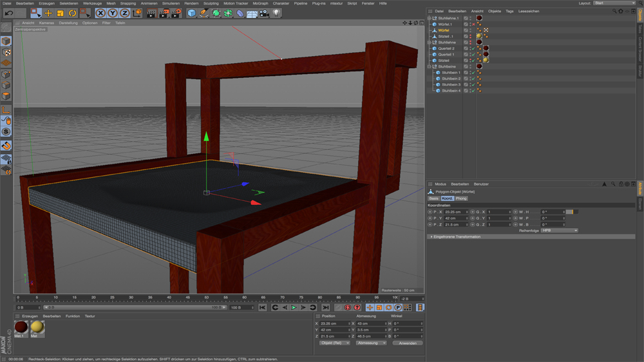Open the Reihenfolge HPB dropdown
The height and width of the screenshot is (362, 644).
tap(558, 230)
